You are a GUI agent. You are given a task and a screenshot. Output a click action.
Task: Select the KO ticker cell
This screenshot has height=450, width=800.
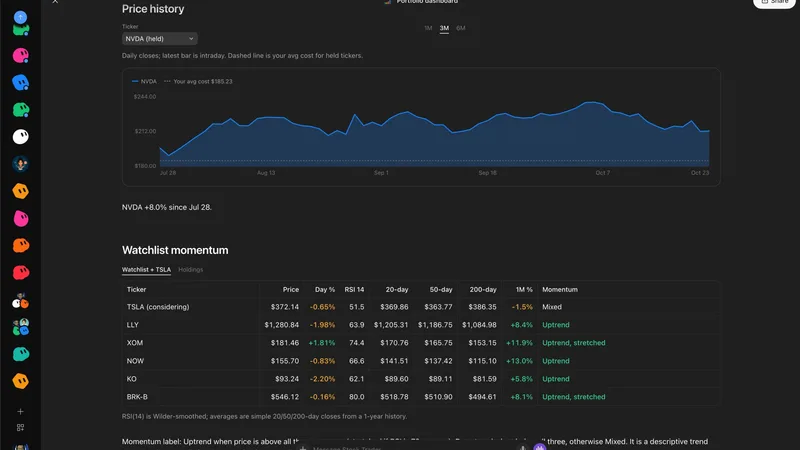[132, 379]
